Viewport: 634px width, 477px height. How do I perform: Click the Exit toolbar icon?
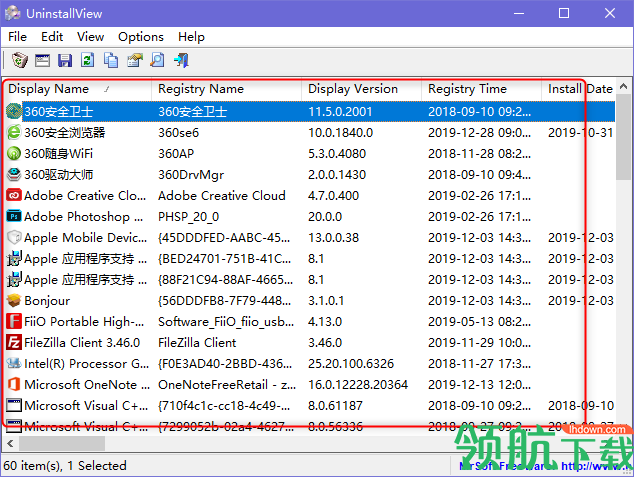coord(181,60)
